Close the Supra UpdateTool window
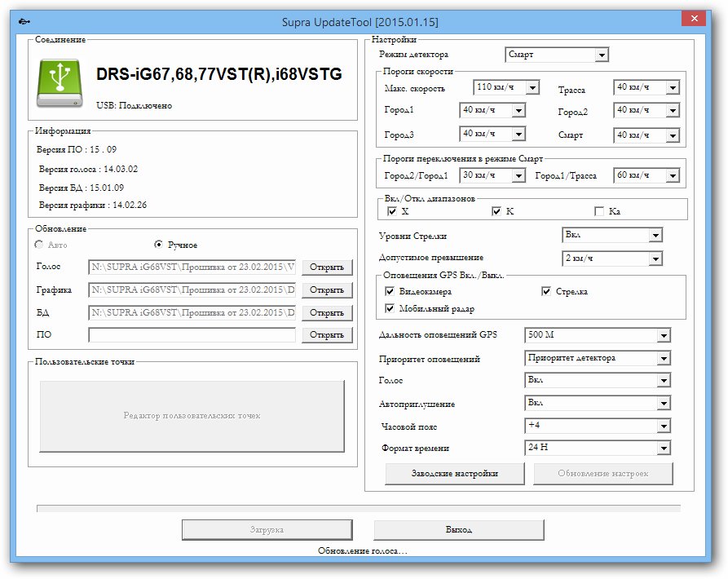This screenshot has width=728, height=579. [x=694, y=19]
